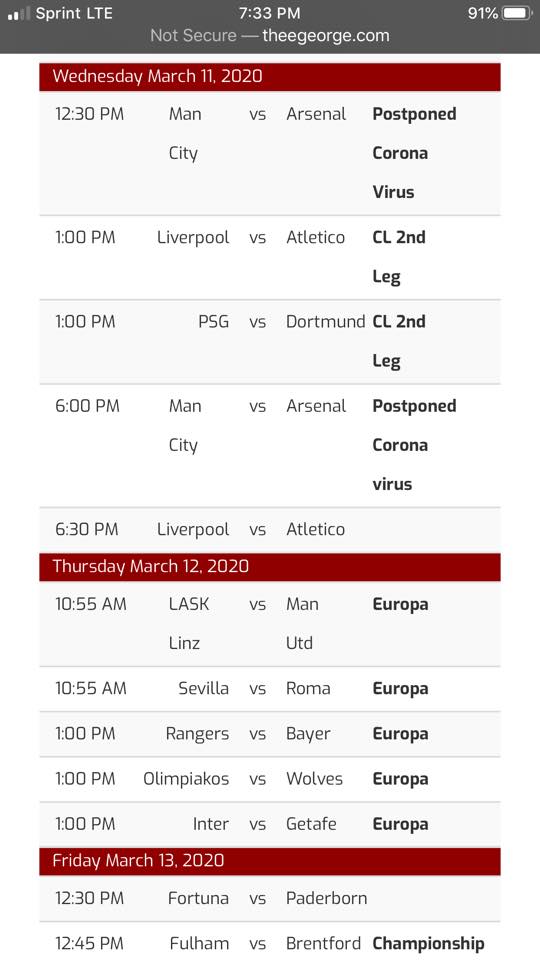Viewport: 540px width, 960px height.
Task: Select the Olimpiakos vs Wolves match row
Action: 270,779
